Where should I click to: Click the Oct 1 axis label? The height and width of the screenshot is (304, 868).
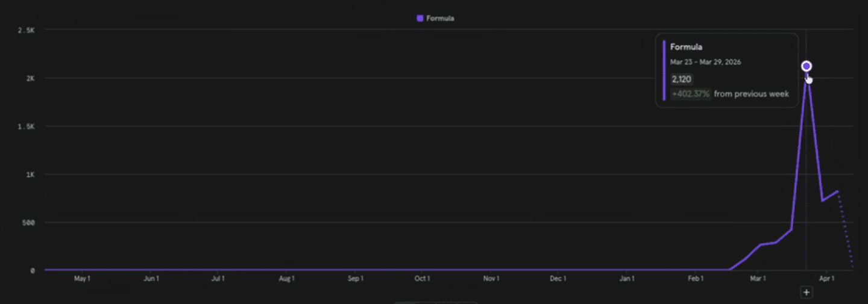tap(422, 279)
